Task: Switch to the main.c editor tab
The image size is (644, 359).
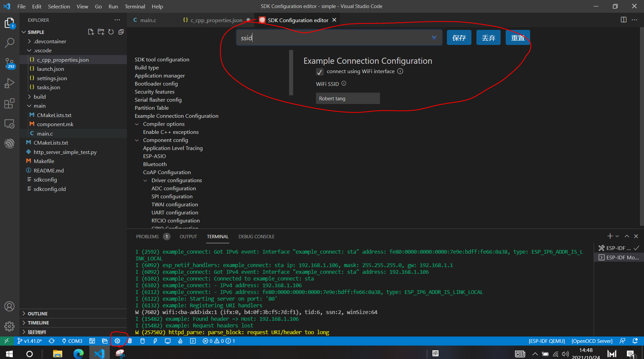Action: click(148, 20)
